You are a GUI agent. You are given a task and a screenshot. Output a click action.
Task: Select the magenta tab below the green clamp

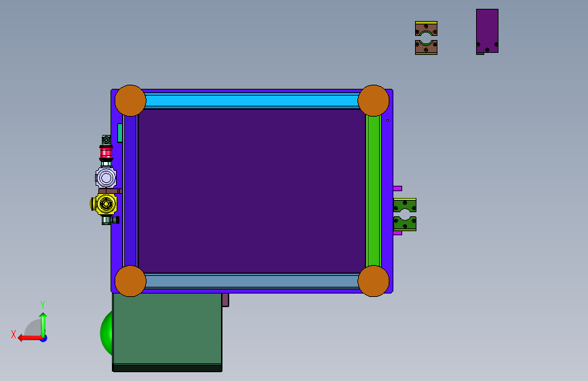coord(397,233)
